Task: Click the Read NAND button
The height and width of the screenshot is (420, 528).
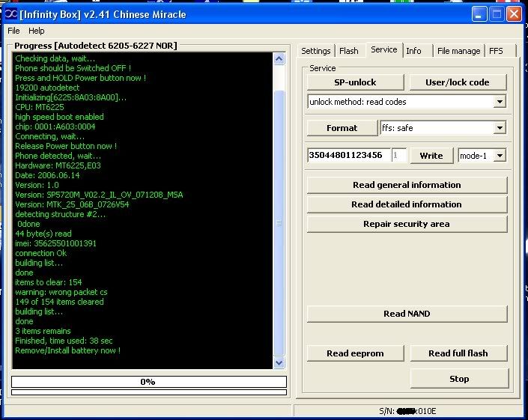Action: (x=407, y=314)
